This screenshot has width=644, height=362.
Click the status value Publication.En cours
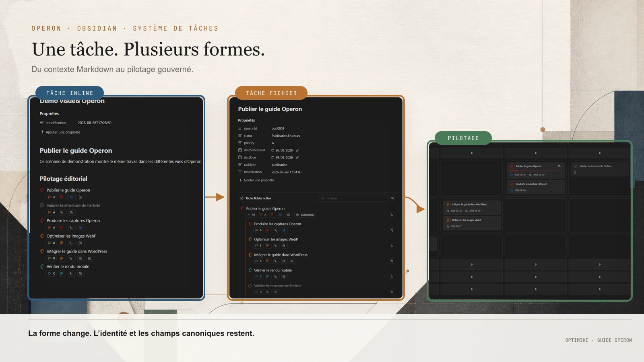(x=286, y=136)
